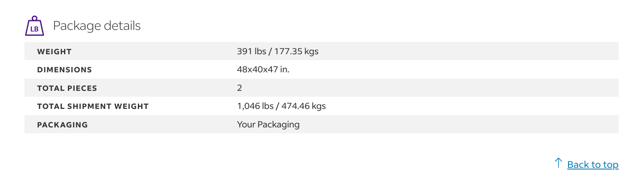Viewport: 644px width, 172px height.
Task: Select the 1,046 lbs / 474.46 kgs value
Action: 282,106
